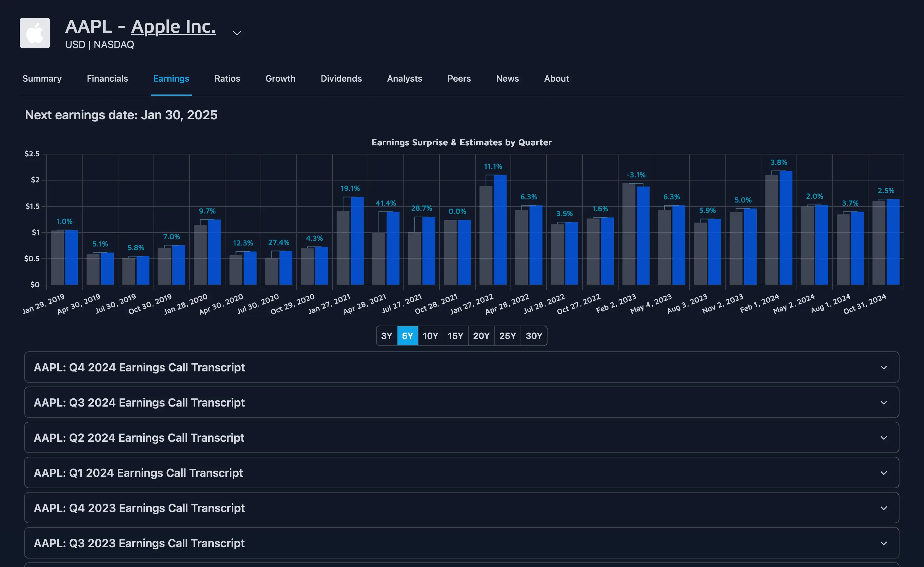
Task: Click the blue actual bar for Jan 27, 2022
Action: [x=500, y=230]
